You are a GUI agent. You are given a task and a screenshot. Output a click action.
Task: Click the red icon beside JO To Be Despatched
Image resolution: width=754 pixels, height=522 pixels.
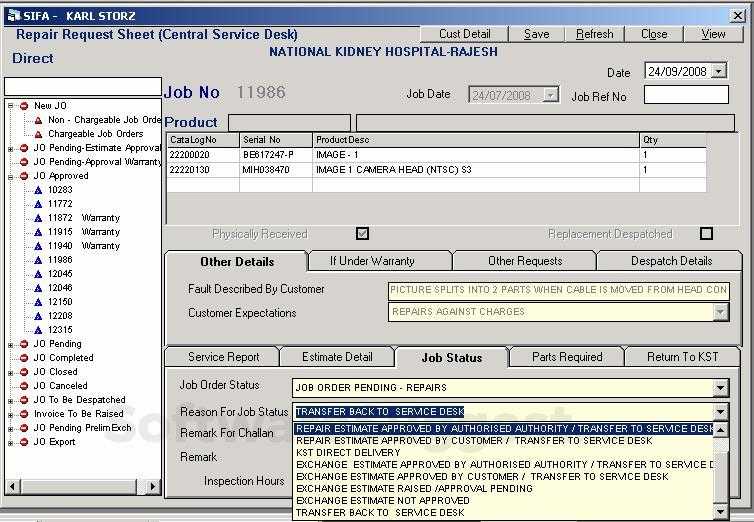[x=24, y=400]
